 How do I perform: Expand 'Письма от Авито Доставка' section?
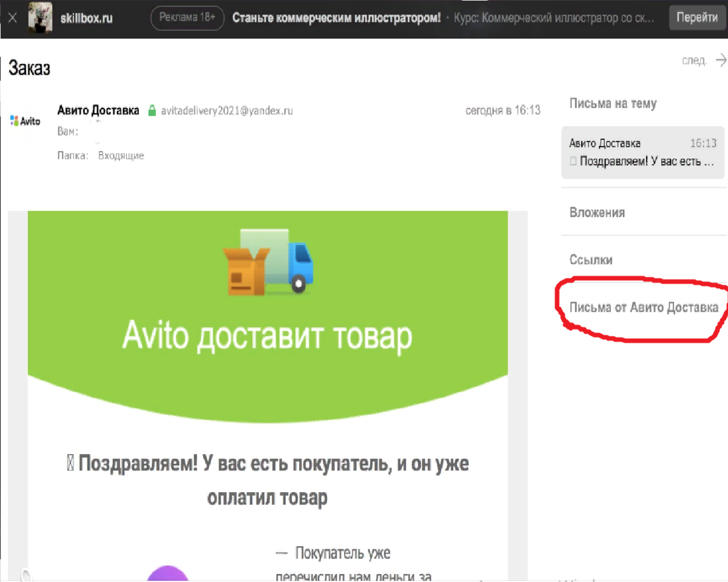click(644, 307)
